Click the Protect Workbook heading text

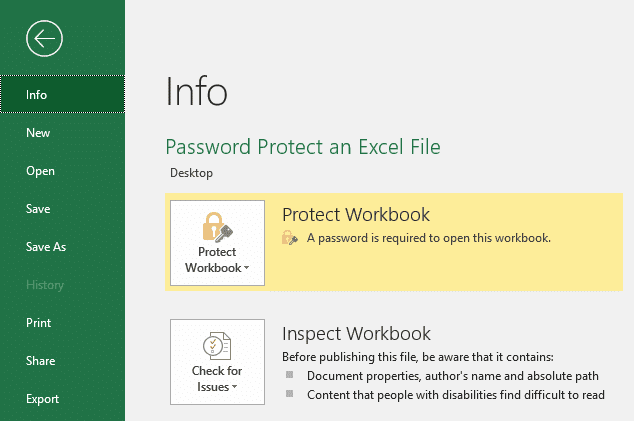pos(355,215)
